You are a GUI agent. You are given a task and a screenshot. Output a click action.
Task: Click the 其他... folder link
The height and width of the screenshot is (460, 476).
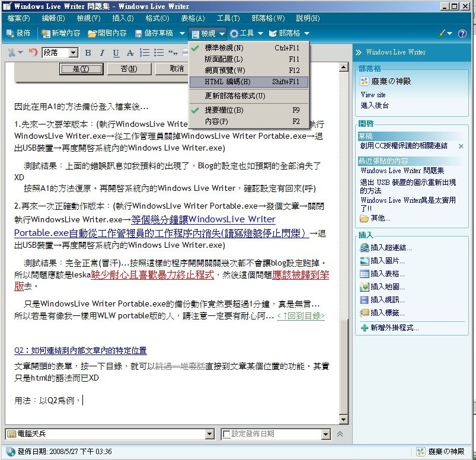pos(375,218)
